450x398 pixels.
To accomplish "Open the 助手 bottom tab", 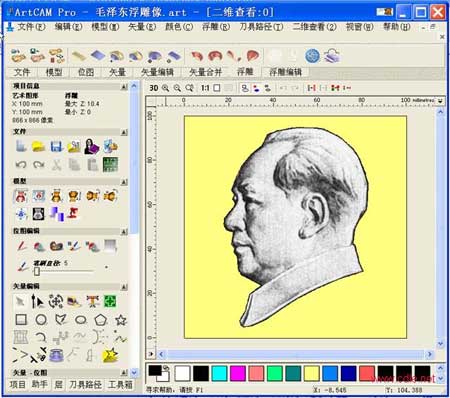I will pos(40,385).
